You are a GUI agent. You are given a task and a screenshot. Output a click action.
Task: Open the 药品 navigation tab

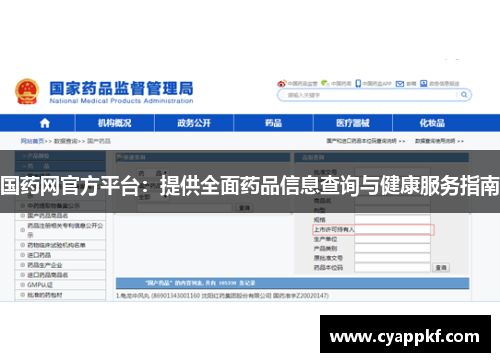273,123
